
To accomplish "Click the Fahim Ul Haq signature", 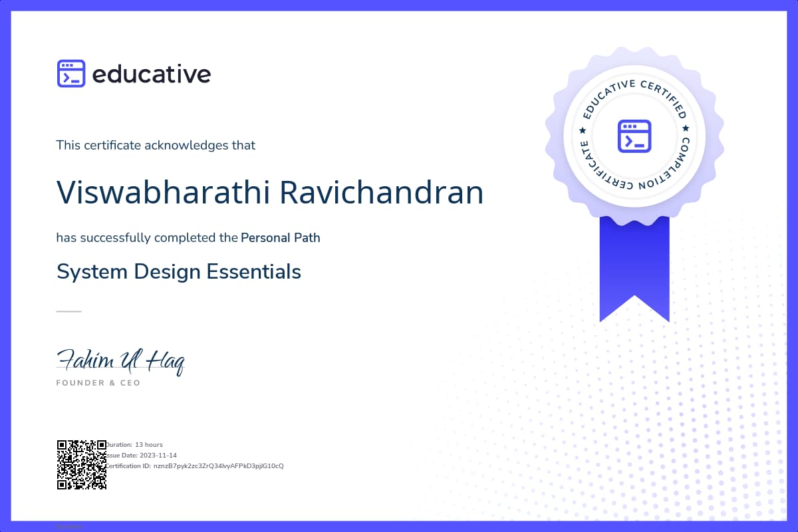I will click(120, 361).
